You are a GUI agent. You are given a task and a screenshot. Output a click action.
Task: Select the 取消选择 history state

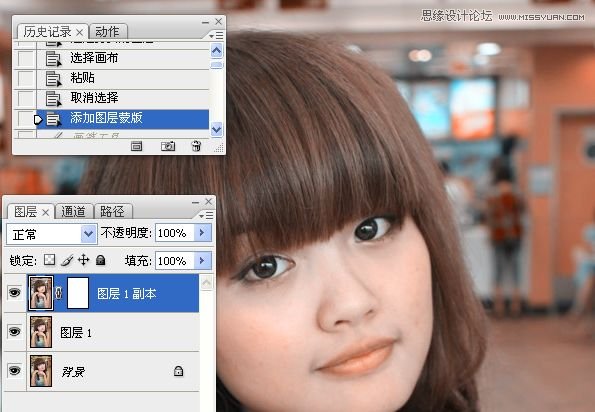point(122,98)
